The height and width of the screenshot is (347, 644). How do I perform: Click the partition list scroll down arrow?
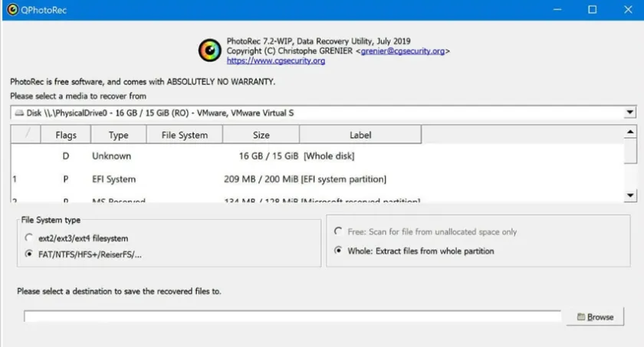(630, 195)
